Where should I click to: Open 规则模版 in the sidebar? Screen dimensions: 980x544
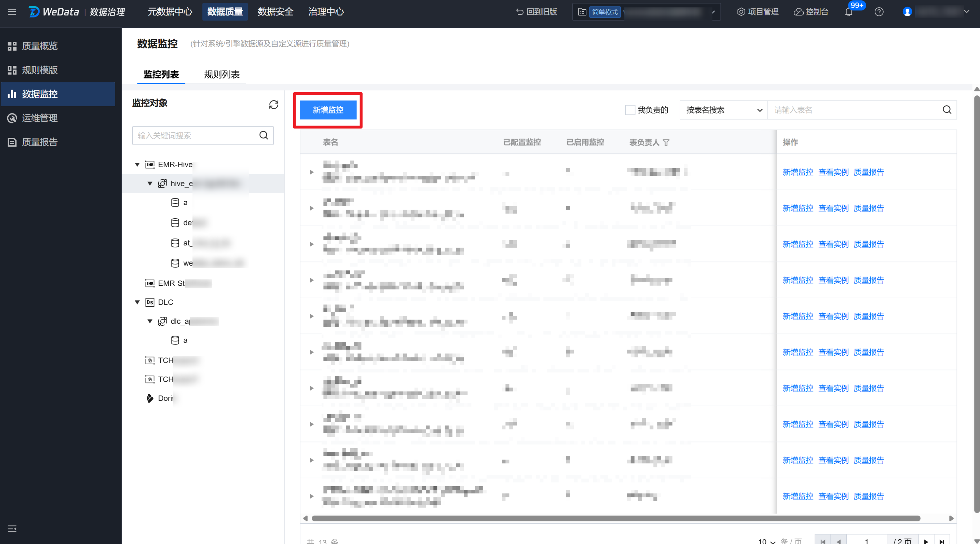pos(58,70)
